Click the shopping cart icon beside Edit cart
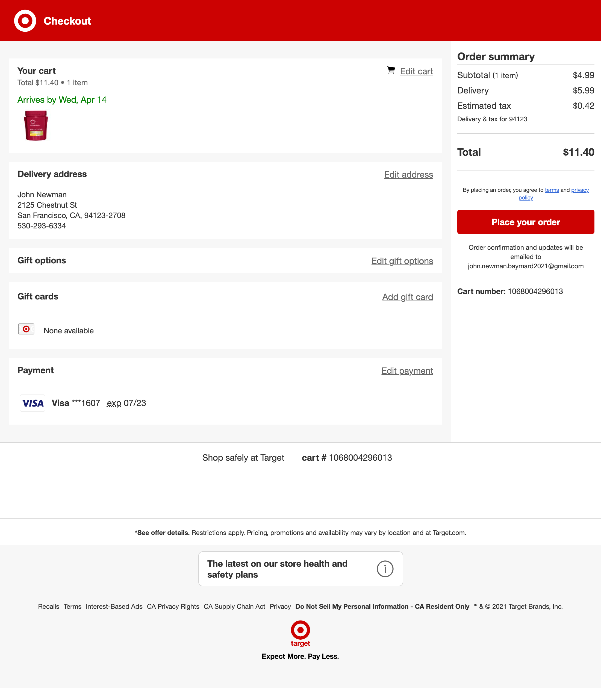 point(391,70)
